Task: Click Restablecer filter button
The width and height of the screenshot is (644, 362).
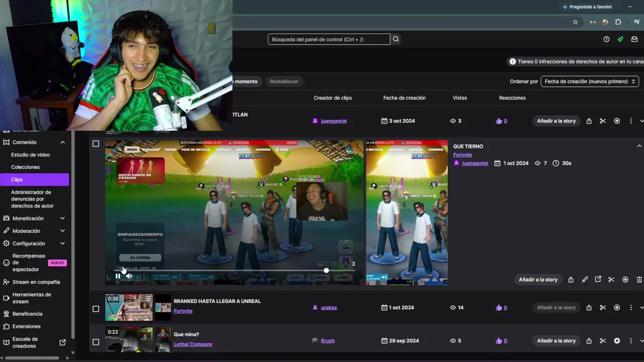Action: [x=284, y=81]
